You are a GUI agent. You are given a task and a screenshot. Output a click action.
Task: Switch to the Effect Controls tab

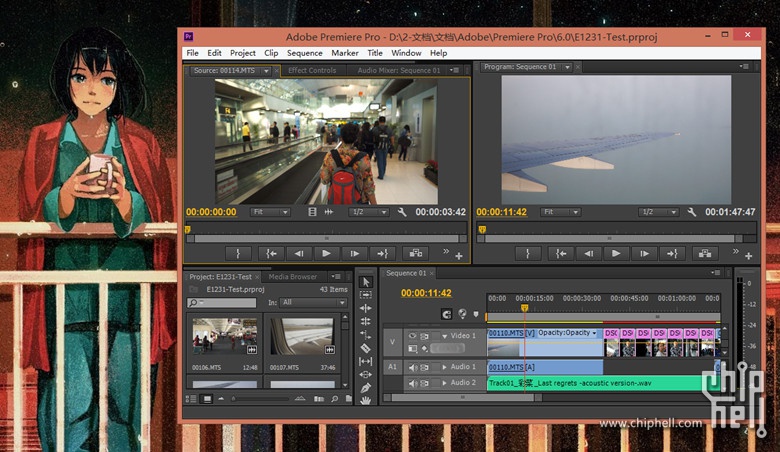pyautogui.click(x=311, y=71)
